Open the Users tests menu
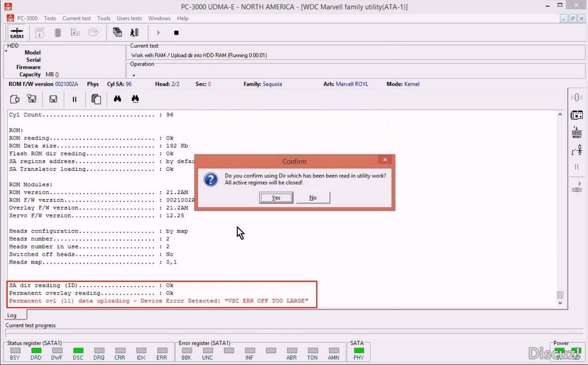The image size is (588, 365). [x=129, y=18]
